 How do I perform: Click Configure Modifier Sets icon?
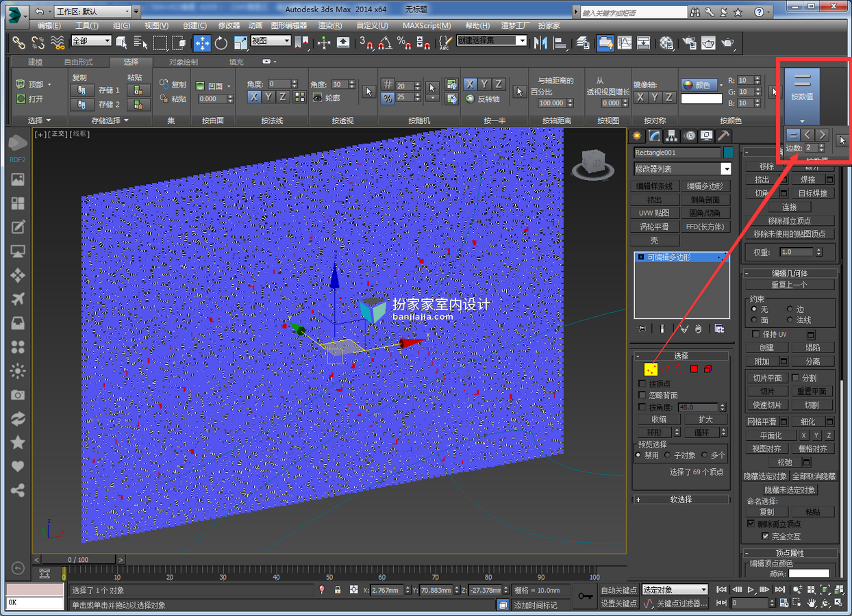coord(720,329)
